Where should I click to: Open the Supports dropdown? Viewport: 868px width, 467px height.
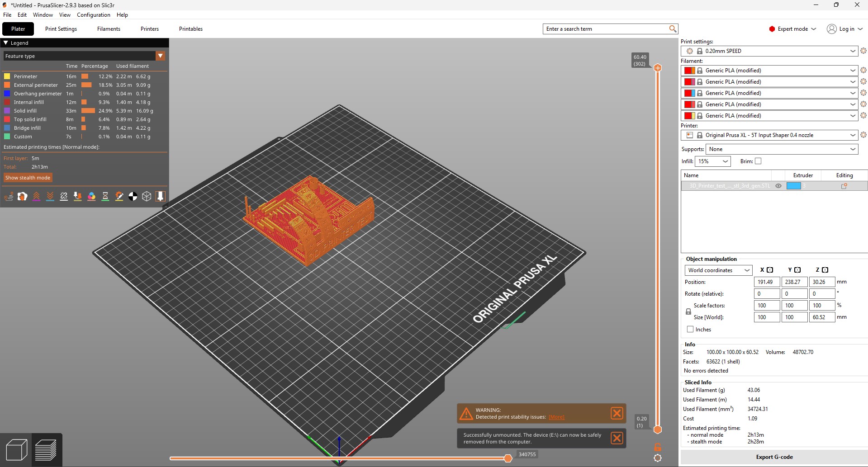(x=781, y=149)
